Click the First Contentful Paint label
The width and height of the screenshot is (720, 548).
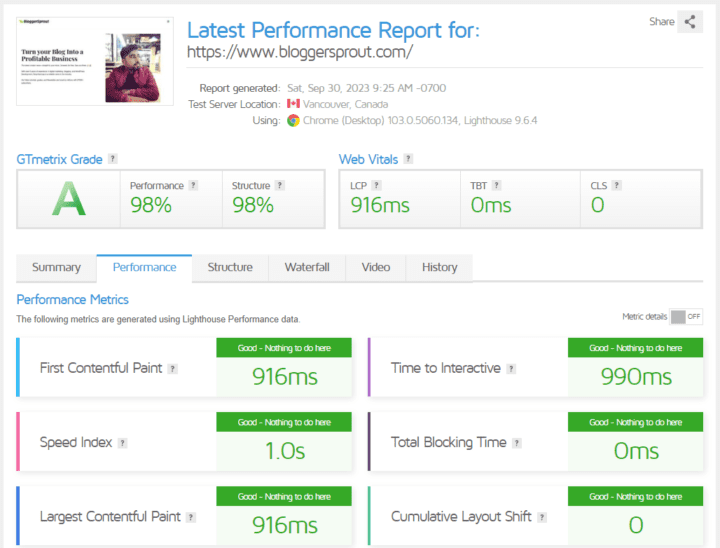[101, 368]
